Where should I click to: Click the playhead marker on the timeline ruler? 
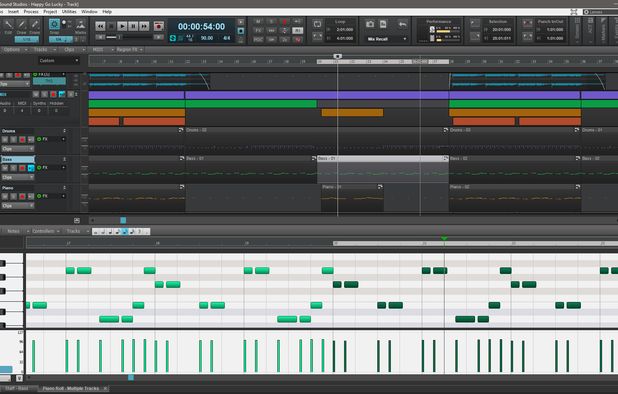(x=337, y=56)
